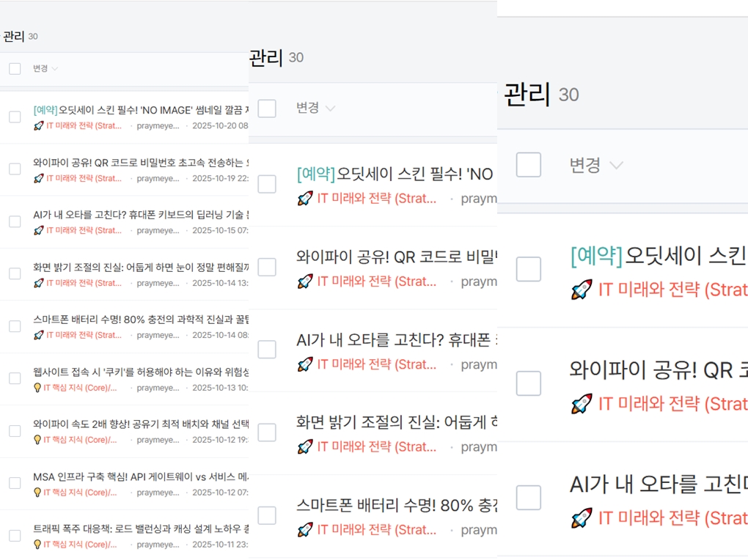Tick the checkbox on the row dated 2025-10-14 08:
Viewport: 748px width, 560px height.
point(15,325)
